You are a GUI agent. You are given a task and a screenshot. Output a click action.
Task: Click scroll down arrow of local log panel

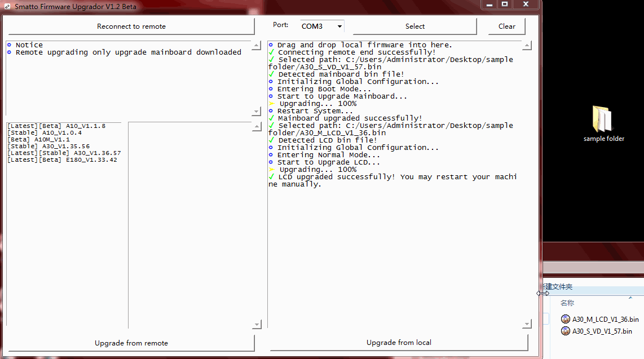point(527,324)
